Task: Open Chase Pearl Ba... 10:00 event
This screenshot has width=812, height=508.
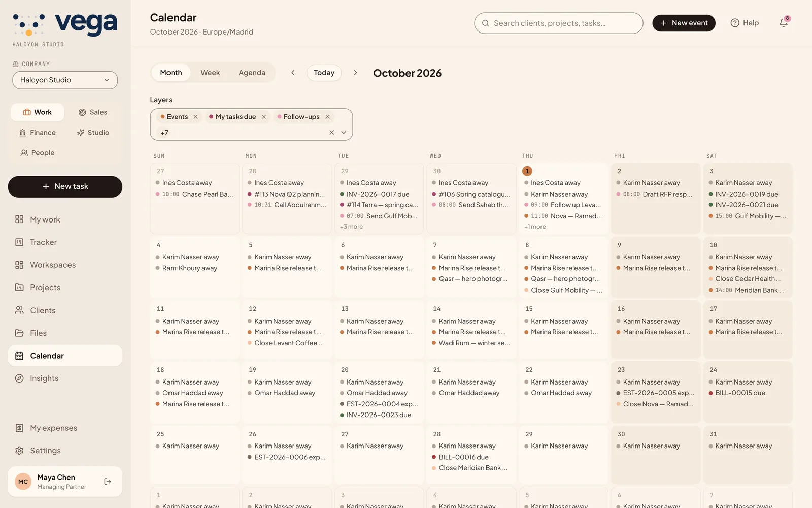Action: [194, 194]
